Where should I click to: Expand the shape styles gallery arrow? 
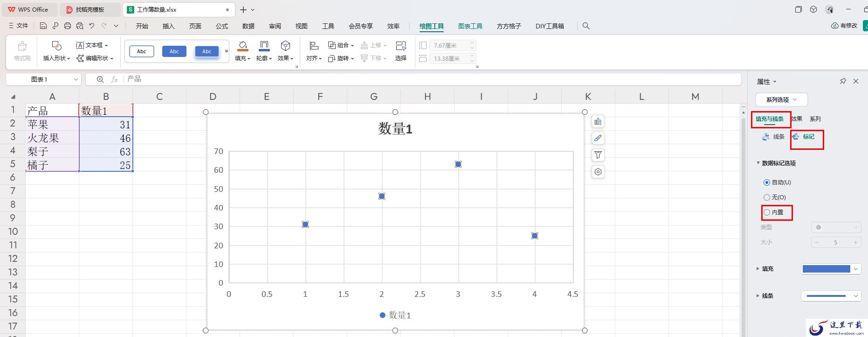click(x=227, y=51)
